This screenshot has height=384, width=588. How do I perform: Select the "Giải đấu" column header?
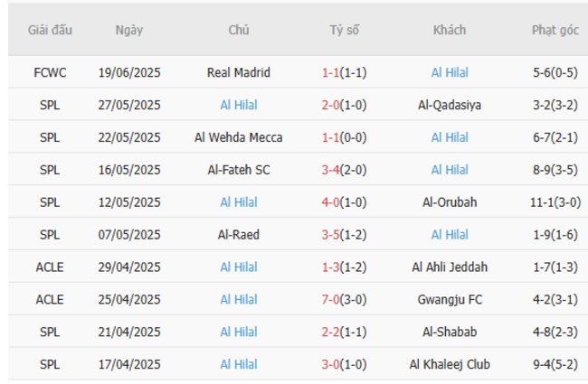click(x=50, y=30)
